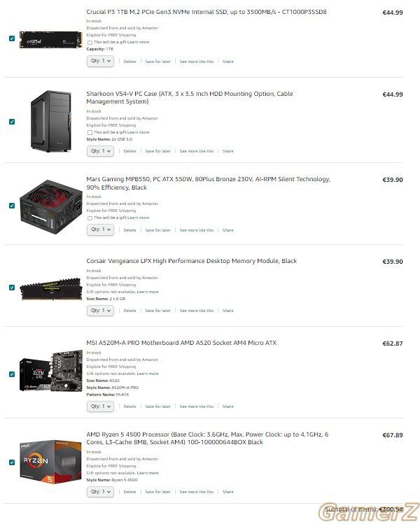
Task: Click the AMD Ryzen 5 box image
Action: (x=51, y=462)
